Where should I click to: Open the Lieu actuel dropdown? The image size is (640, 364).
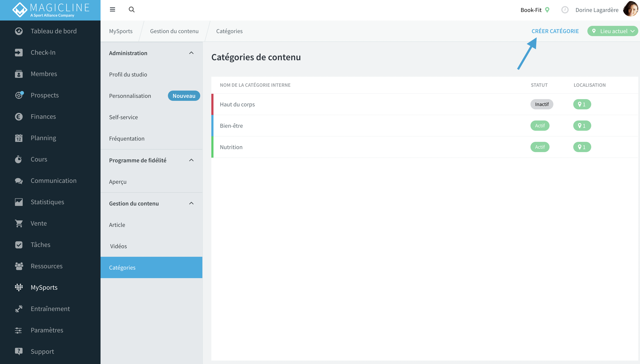click(x=612, y=31)
